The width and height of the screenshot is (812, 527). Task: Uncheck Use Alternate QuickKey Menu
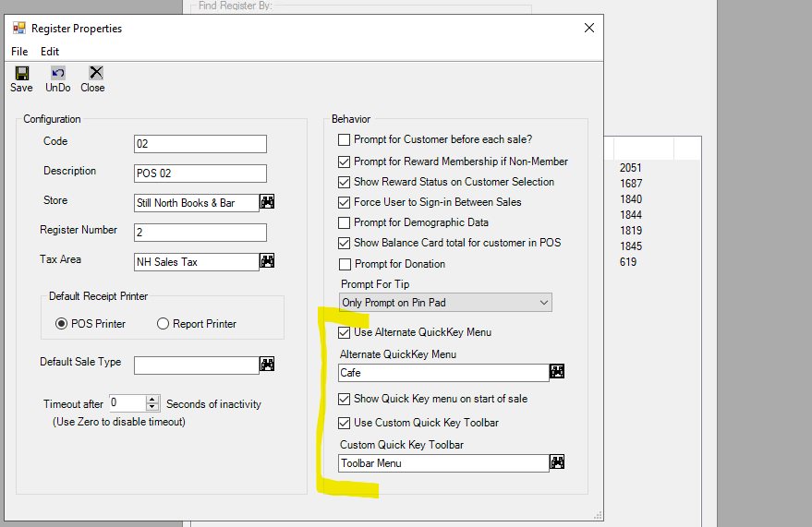point(344,332)
